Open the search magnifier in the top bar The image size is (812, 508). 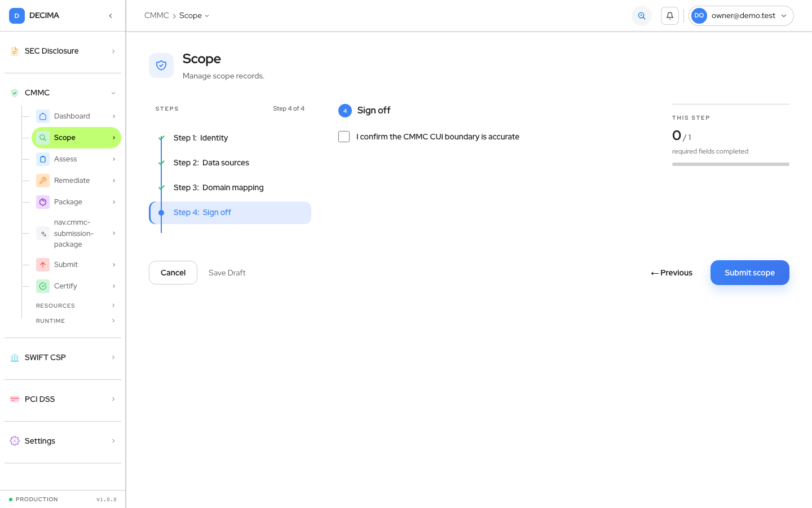(x=642, y=16)
